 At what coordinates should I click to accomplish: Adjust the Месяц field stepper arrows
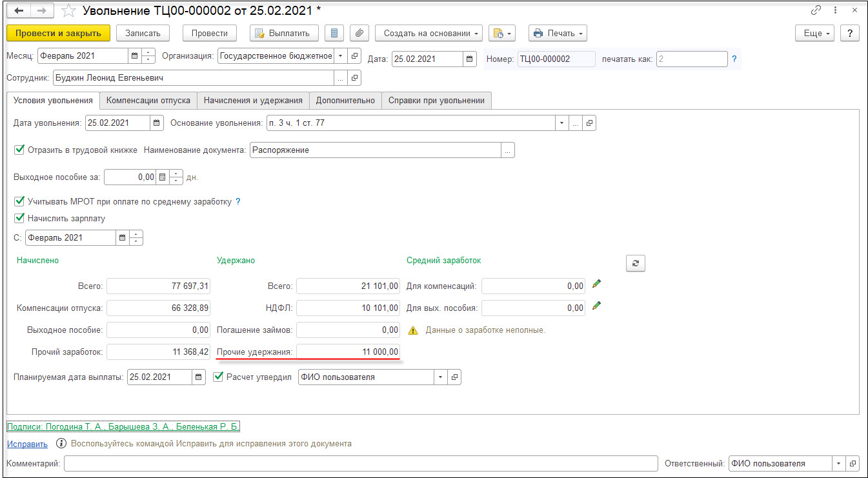click(x=149, y=56)
